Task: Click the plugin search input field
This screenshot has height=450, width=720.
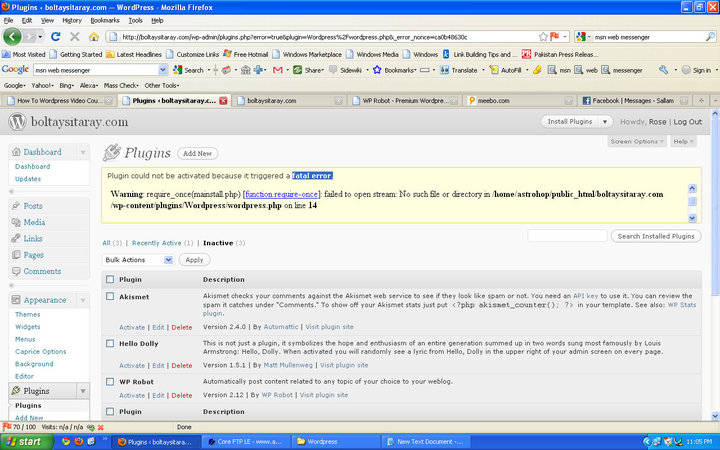Action: point(567,236)
